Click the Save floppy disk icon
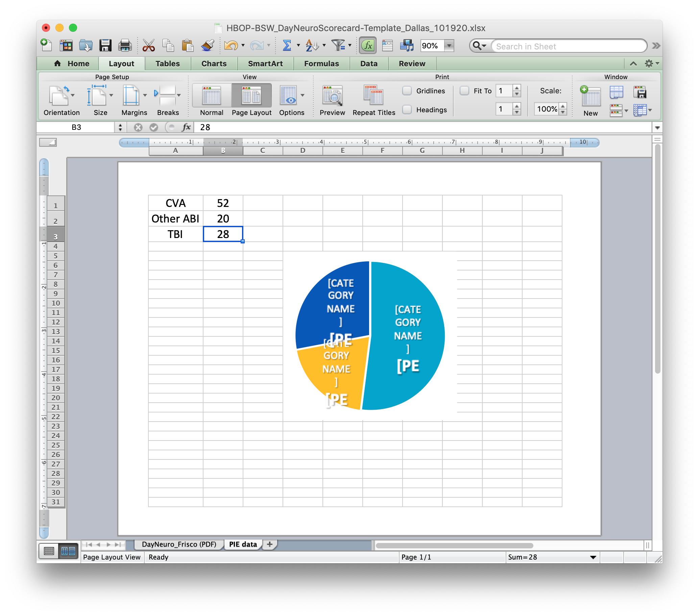The height and width of the screenshot is (616, 699). [x=105, y=46]
